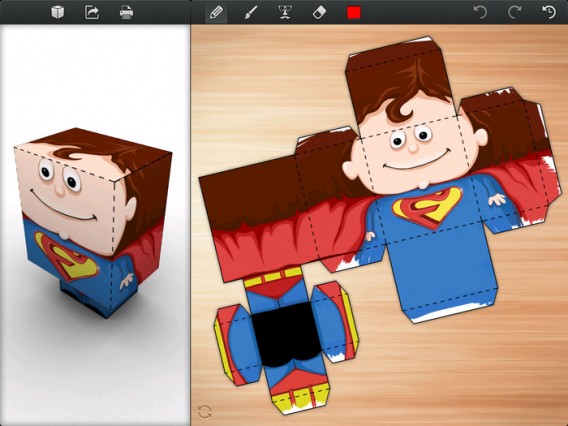Open the 3D cube model icon
This screenshot has width=568, height=426.
[x=58, y=12]
